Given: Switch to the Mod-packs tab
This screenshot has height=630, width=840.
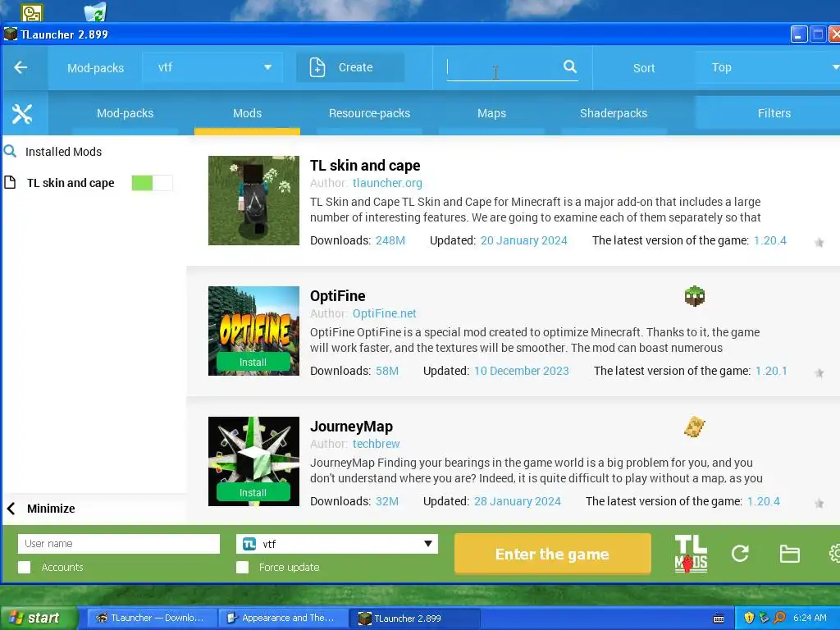Looking at the screenshot, I should pos(125,113).
